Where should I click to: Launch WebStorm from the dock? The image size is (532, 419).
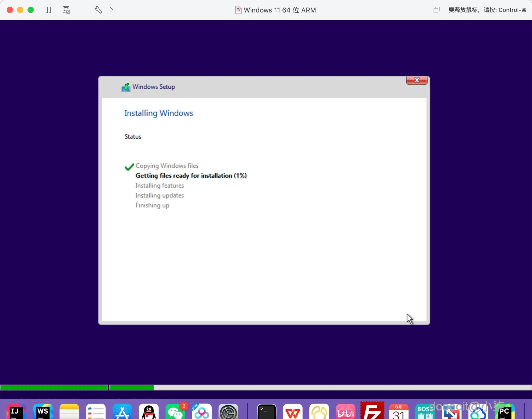pyautogui.click(x=43, y=412)
